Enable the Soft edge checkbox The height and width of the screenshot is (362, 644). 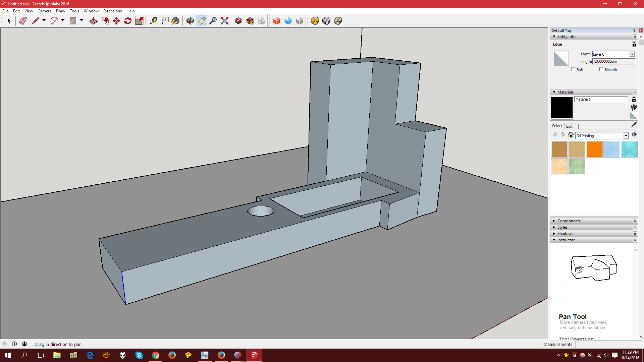(x=573, y=69)
